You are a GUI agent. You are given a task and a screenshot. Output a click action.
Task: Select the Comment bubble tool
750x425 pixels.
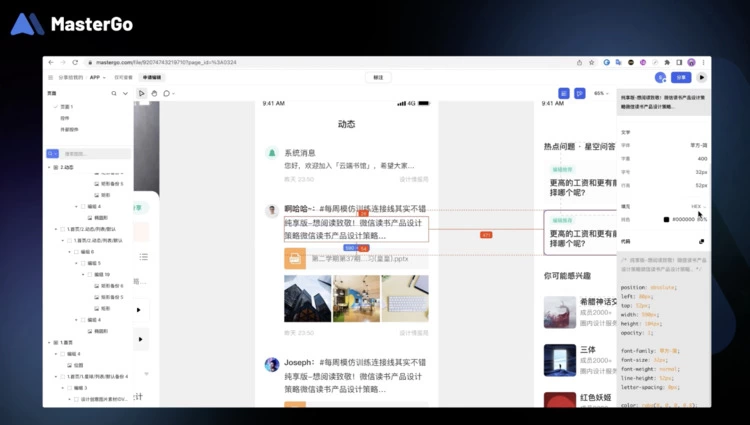[167, 93]
